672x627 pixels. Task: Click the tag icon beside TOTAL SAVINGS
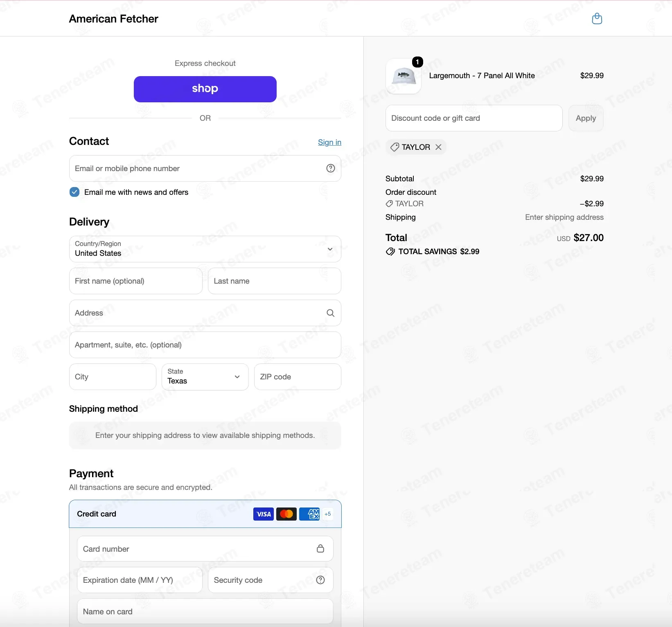point(390,251)
